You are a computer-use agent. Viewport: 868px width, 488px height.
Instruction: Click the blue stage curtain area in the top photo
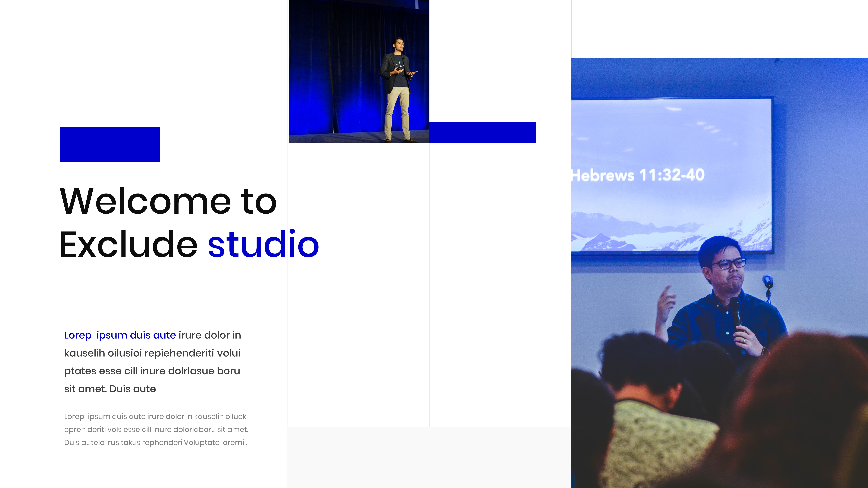click(x=320, y=67)
